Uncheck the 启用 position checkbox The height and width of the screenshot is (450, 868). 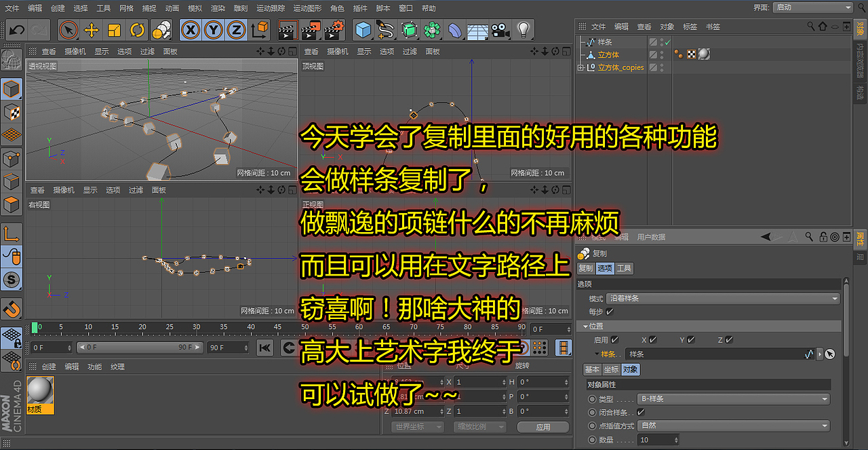[614, 339]
